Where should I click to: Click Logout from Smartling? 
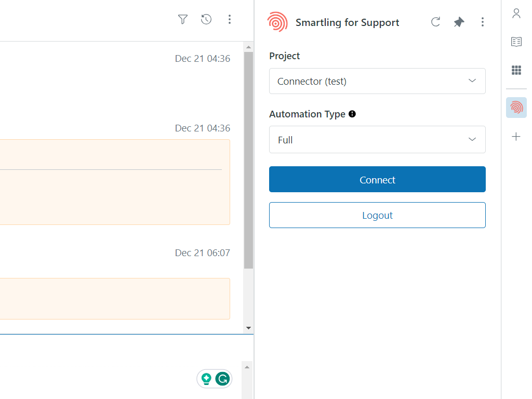click(x=377, y=215)
